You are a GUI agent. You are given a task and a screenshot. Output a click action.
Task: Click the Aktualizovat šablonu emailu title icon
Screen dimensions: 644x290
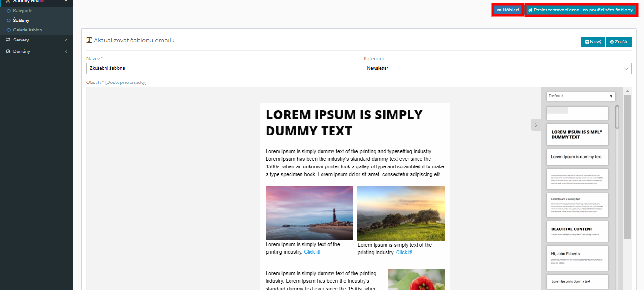[89, 41]
